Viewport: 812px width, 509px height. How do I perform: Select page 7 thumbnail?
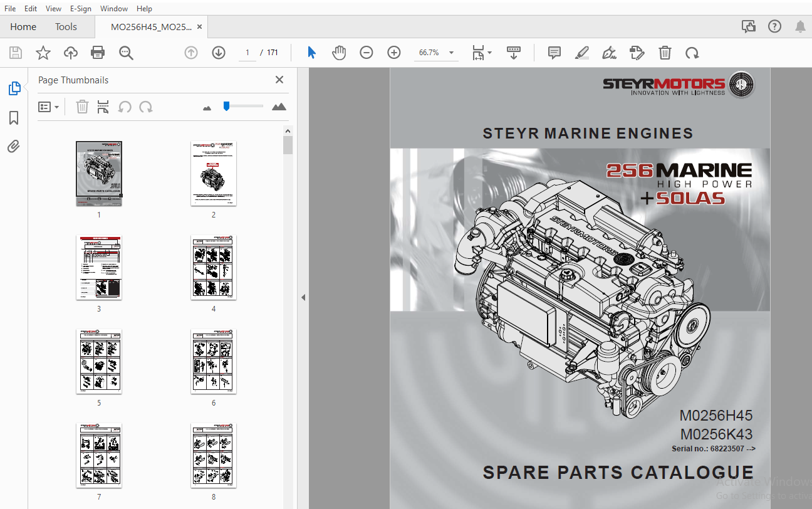click(x=99, y=456)
